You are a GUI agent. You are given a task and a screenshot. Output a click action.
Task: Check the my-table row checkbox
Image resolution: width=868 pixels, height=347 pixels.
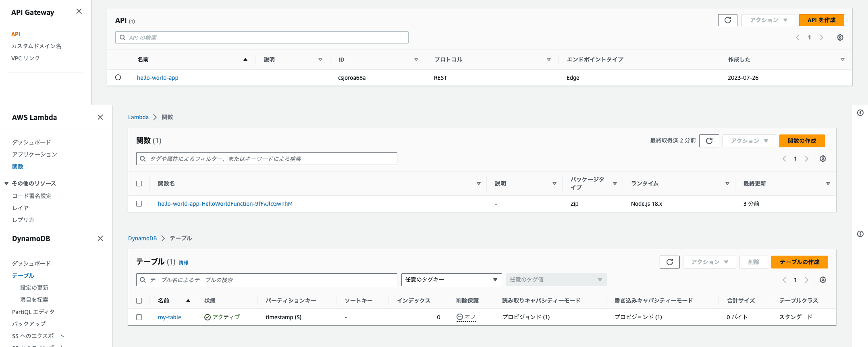coord(139,317)
